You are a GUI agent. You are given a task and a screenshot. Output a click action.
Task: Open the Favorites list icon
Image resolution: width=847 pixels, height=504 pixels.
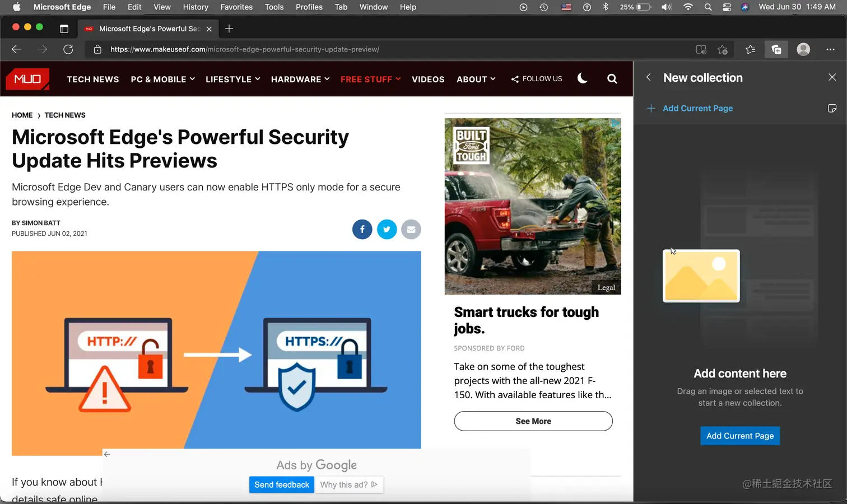[751, 49]
